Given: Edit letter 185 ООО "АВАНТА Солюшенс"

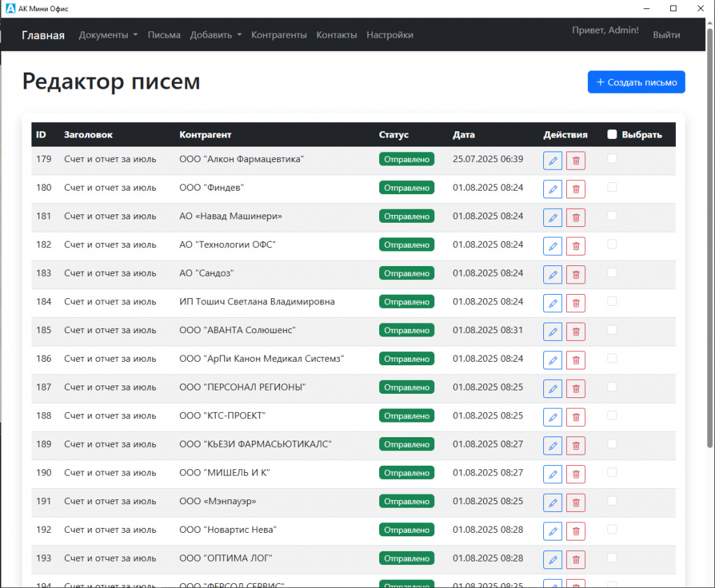Looking at the screenshot, I should tap(552, 332).
